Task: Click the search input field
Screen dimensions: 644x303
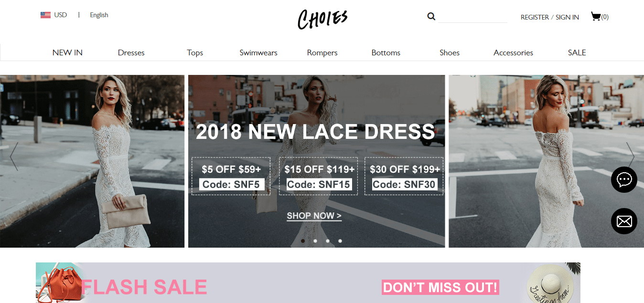Action: 472,17
